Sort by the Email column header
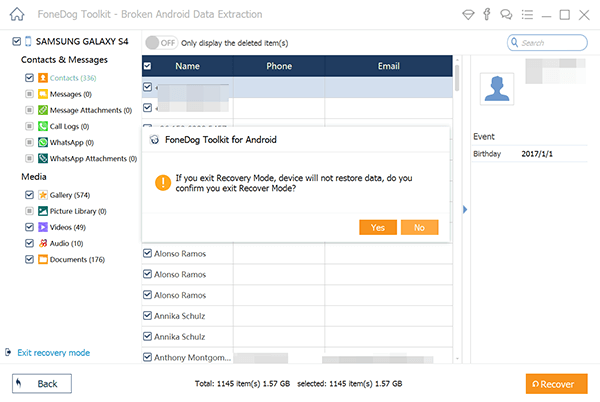The height and width of the screenshot is (402, 600). [389, 66]
